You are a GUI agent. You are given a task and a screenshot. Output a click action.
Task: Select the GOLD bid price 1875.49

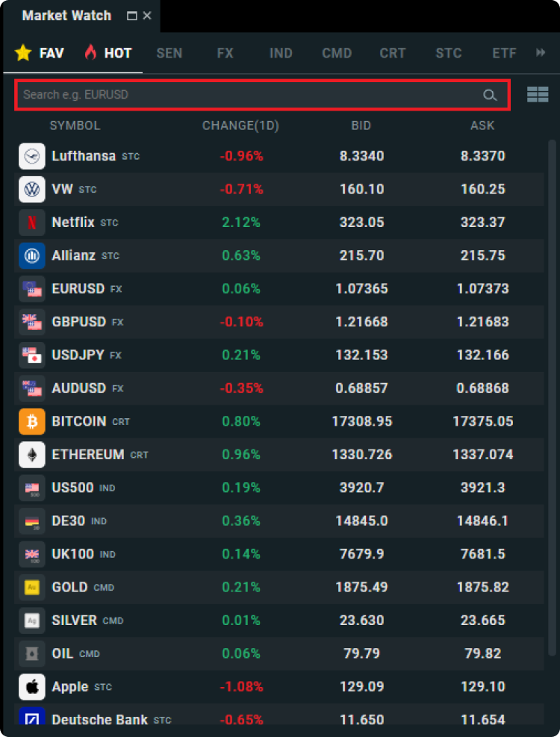point(361,588)
